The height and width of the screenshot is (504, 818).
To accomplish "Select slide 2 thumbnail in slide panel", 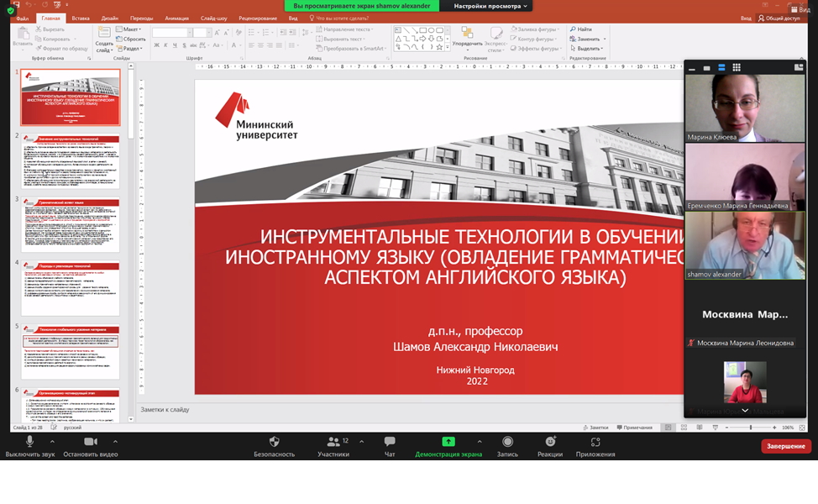I will click(x=71, y=161).
